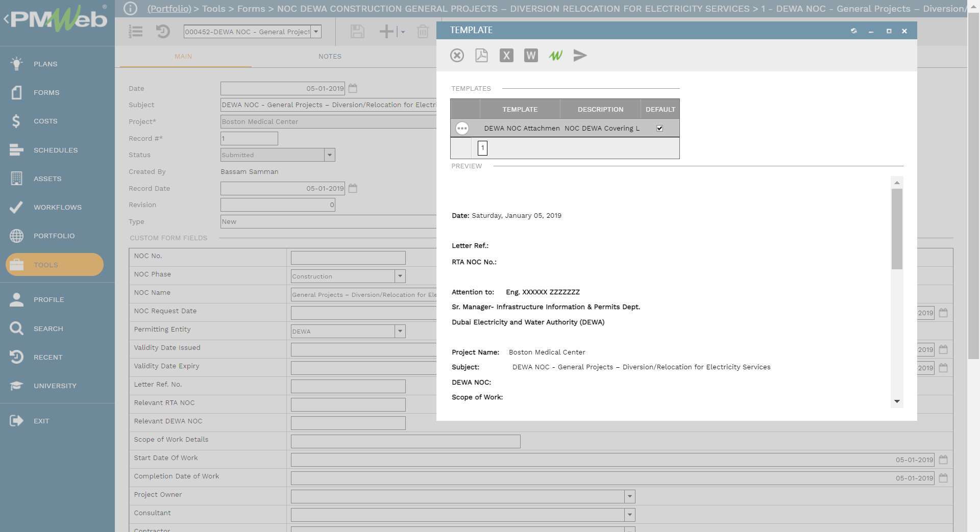This screenshot has width=980, height=532.
Task: Click the PMWeb logo
Action: (58, 19)
